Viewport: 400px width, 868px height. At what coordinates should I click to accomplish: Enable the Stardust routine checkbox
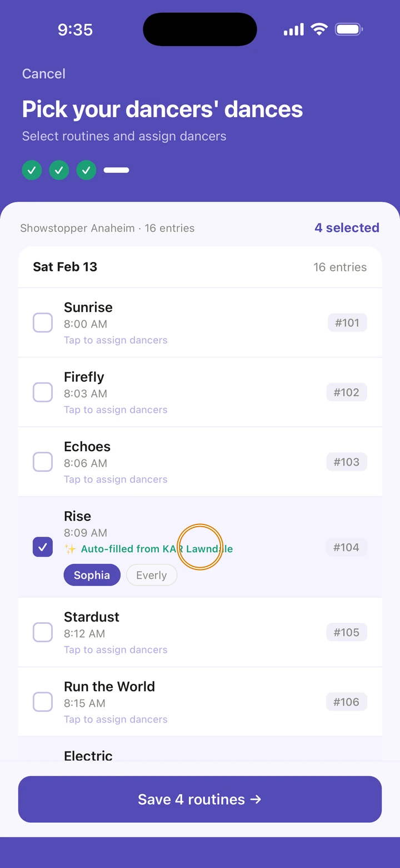click(43, 632)
